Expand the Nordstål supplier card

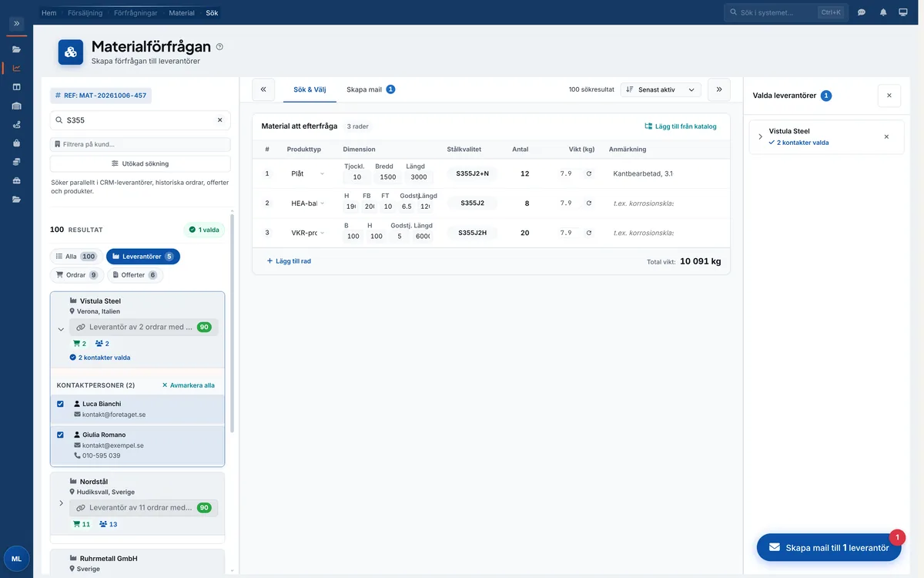pyautogui.click(x=61, y=503)
